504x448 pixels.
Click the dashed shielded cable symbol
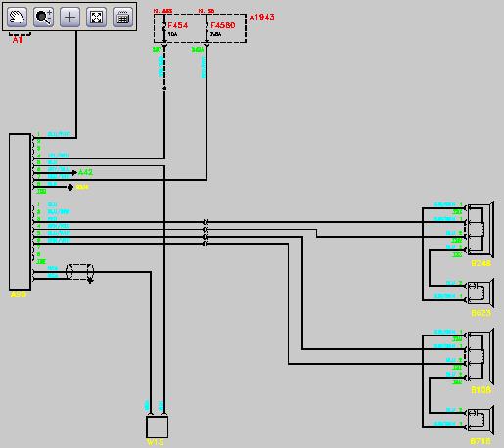coord(79,272)
